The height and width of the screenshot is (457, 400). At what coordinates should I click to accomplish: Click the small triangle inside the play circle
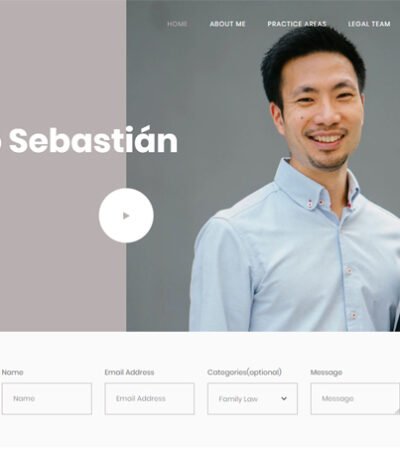tap(126, 216)
